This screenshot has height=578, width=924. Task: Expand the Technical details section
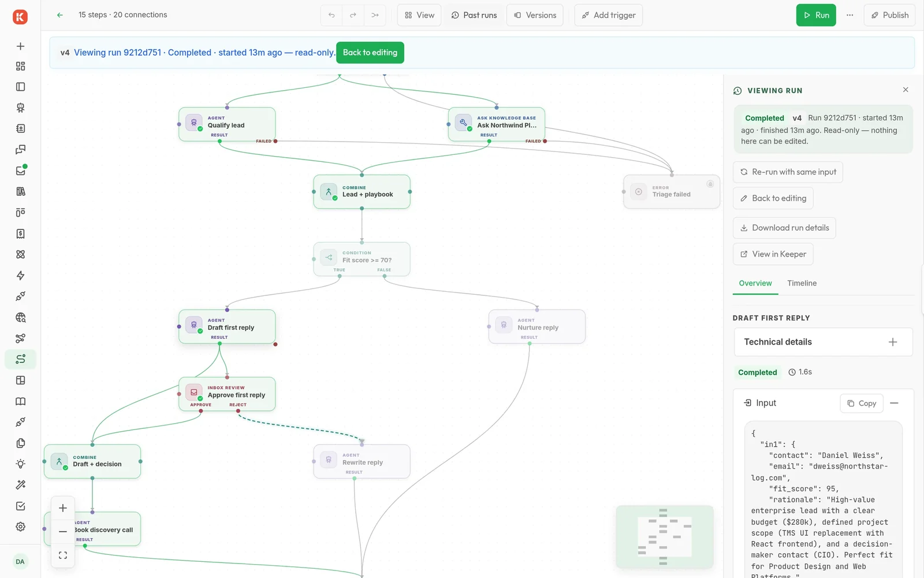824,342
